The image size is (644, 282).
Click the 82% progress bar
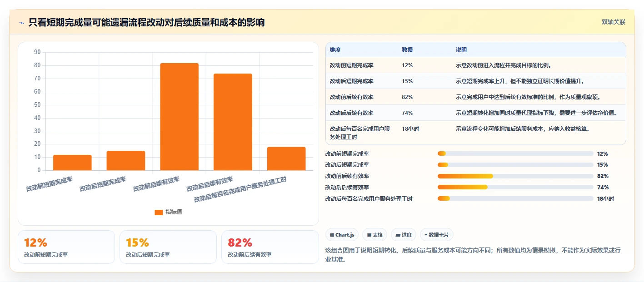[x=515, y=176]
